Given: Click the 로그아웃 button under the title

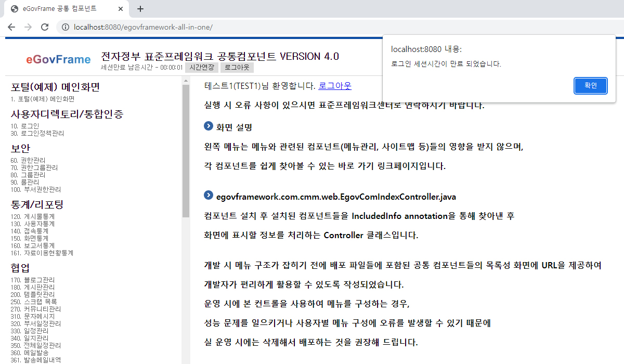Looking at the screenshot, I should (x=237, y=68).
